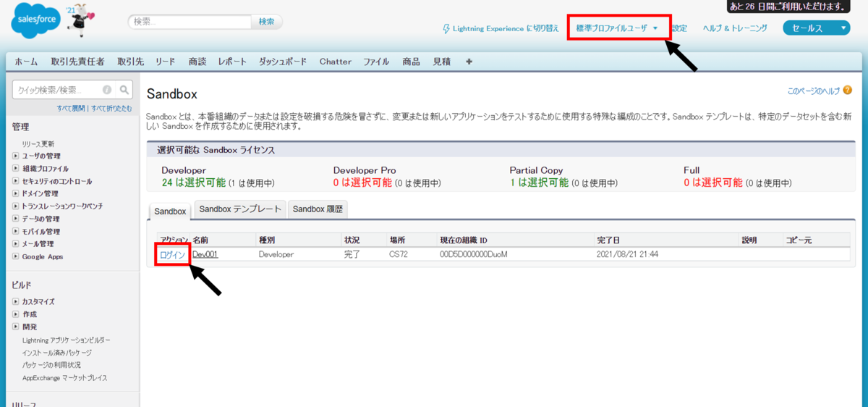Open the ホーム tab
868x407 pixels.
(26, 62)
